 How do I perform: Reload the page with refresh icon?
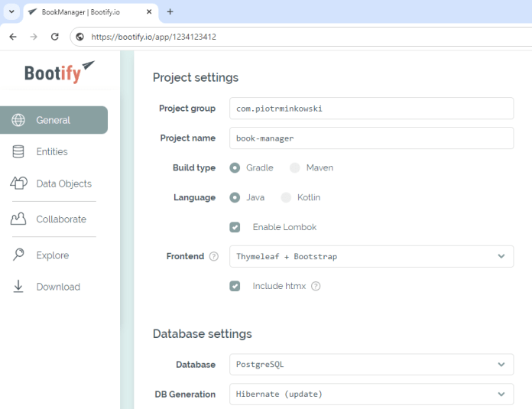pyautogui.click(x=54, y=37)
